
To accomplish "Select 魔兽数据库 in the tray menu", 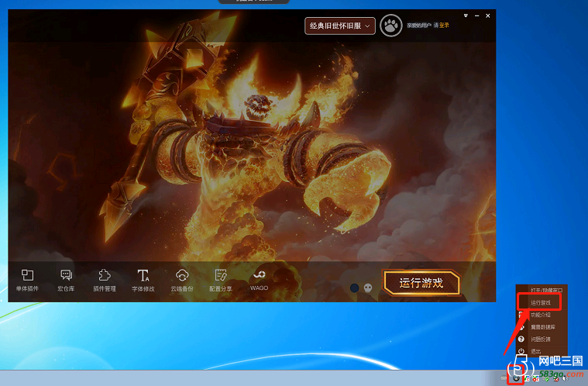I will [542, 327].
